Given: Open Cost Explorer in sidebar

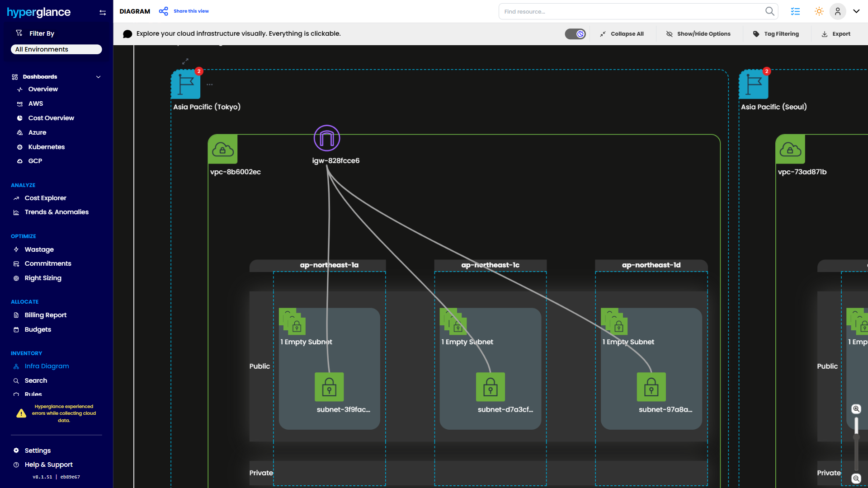Looking at the screenshot, I should pyautogui.click(x=45, y=198).
